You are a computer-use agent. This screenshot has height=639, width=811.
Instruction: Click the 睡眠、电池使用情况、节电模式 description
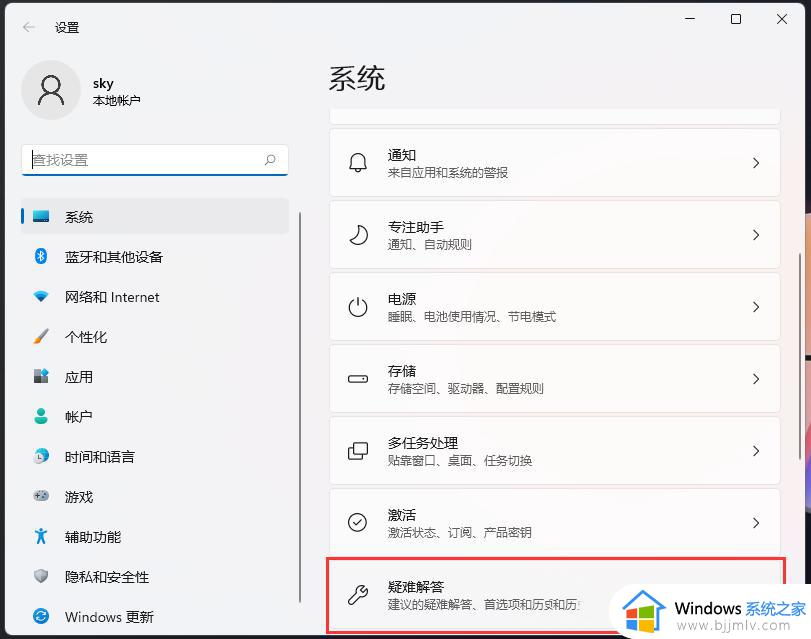click(x=472, y=316)
